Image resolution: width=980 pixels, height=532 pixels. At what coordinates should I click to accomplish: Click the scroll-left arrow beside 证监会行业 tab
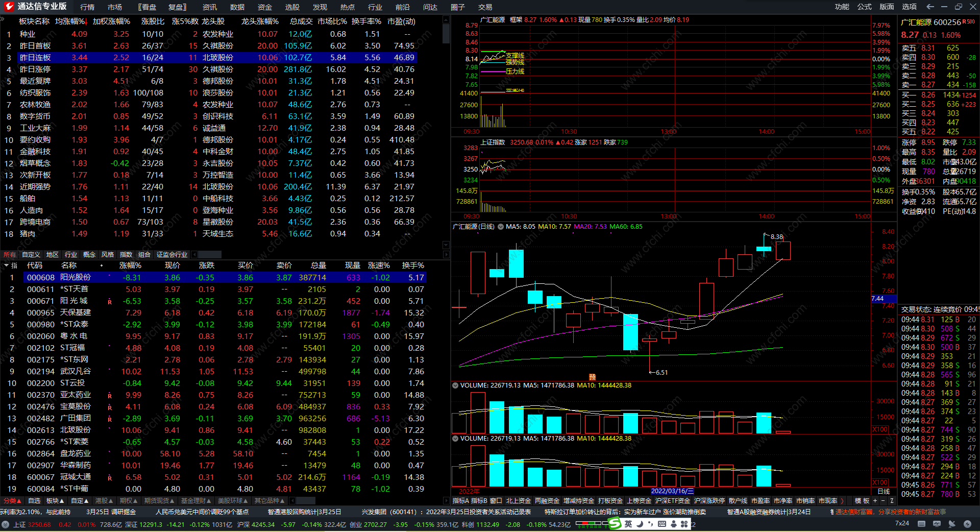(x=194, y=254)
